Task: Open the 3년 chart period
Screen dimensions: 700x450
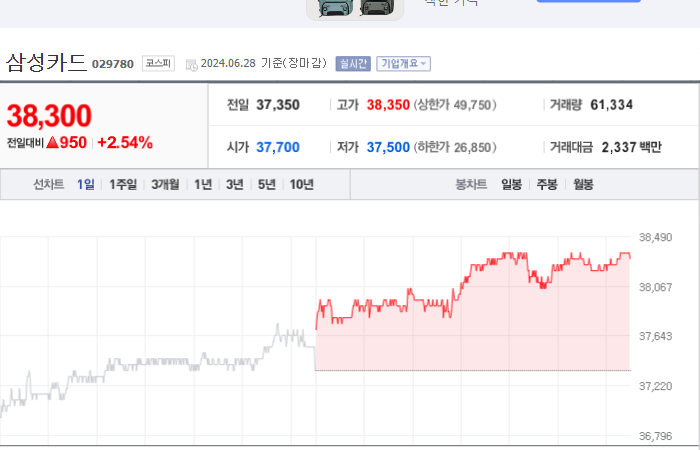Action: click(x=235, y=184)
